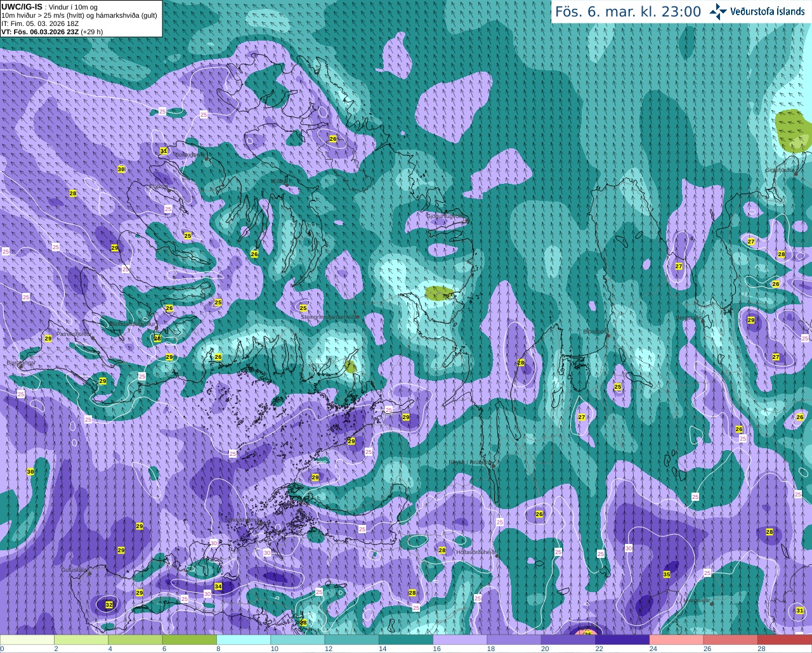This screenshot has height=653, width=812.
Task: Click the Holtavörðuheiði station label
Action: click(x=476, y=552)
